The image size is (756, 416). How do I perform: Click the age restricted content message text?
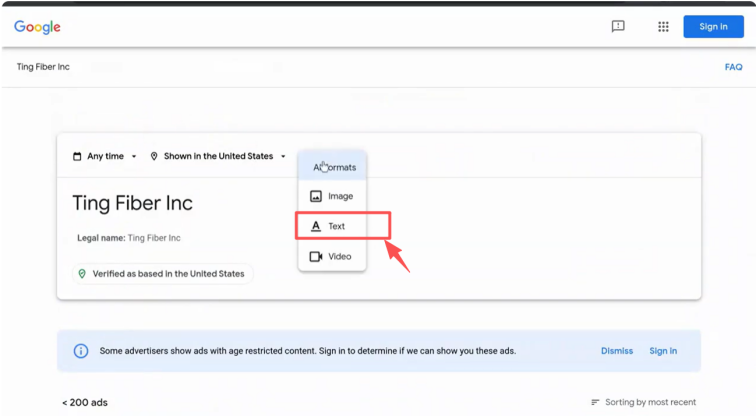pos(308,351)
